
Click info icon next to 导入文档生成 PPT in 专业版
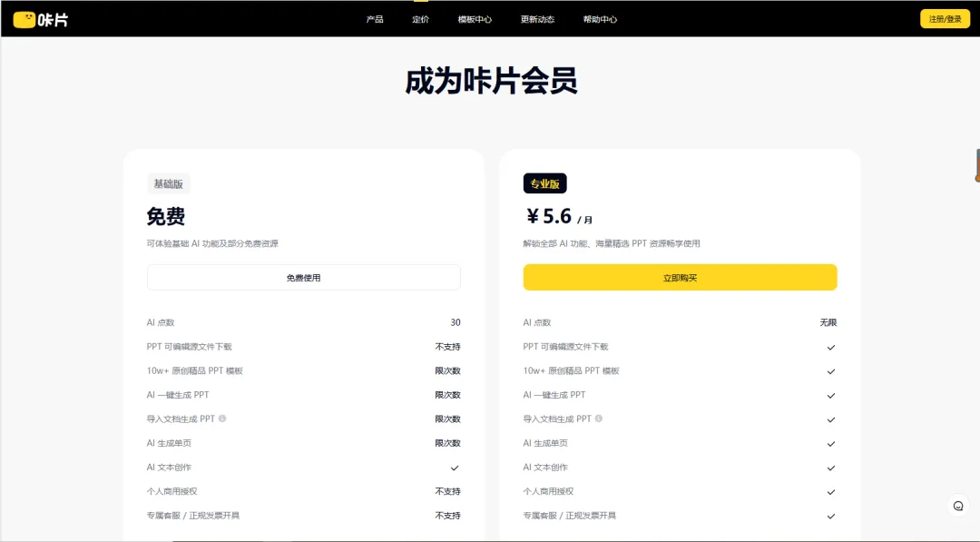[599, 419]
